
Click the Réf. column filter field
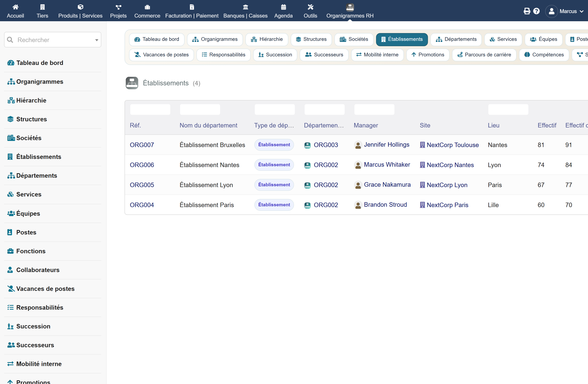click(x=150, y=109)
